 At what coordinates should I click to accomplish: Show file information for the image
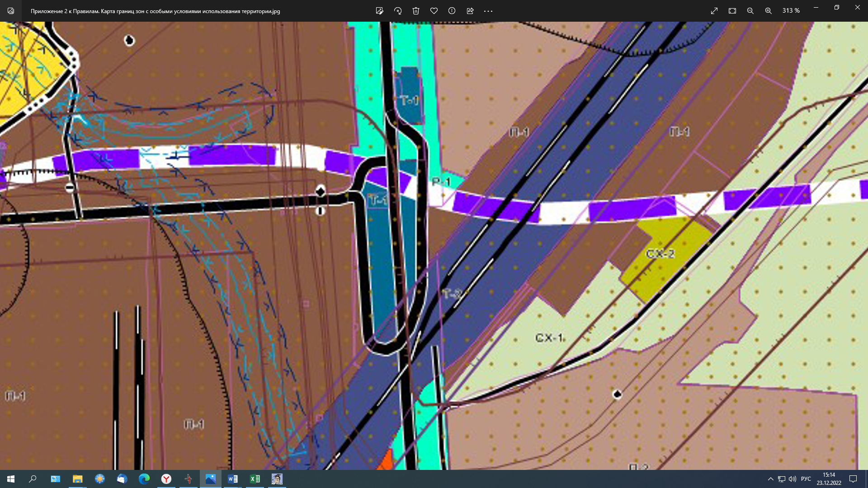pyautogui.click(x=452, y=11)
